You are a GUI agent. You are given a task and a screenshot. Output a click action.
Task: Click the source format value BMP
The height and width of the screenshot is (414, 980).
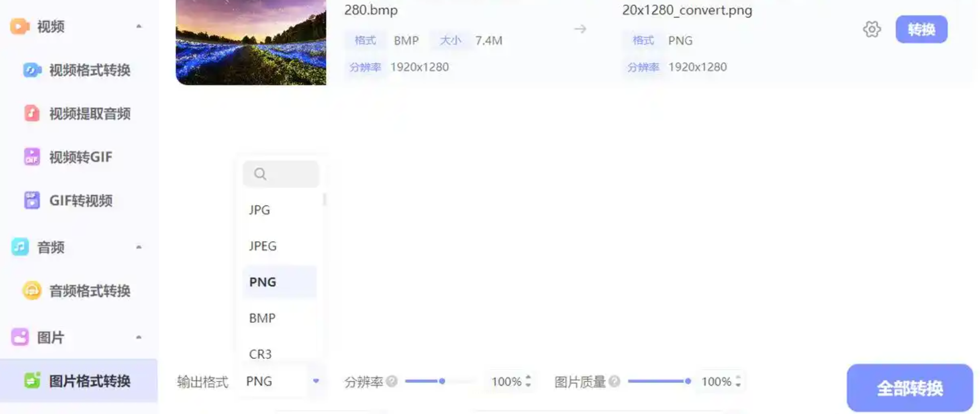click(406, 41)
